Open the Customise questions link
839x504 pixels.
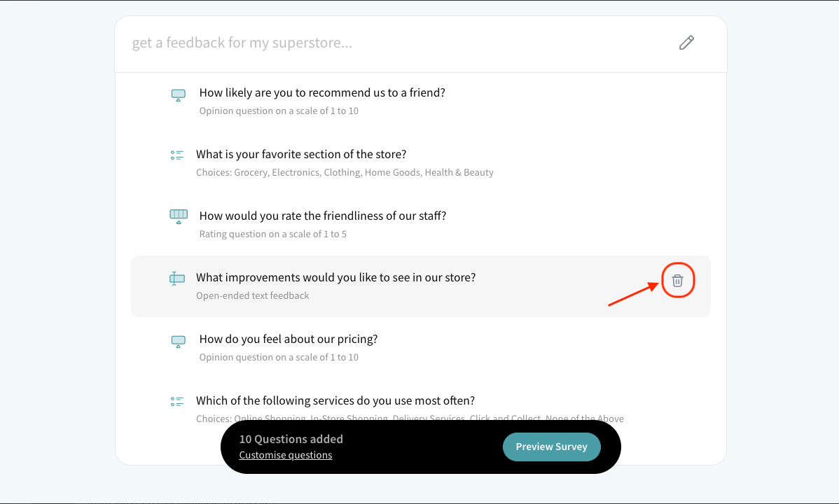(286, 455)
